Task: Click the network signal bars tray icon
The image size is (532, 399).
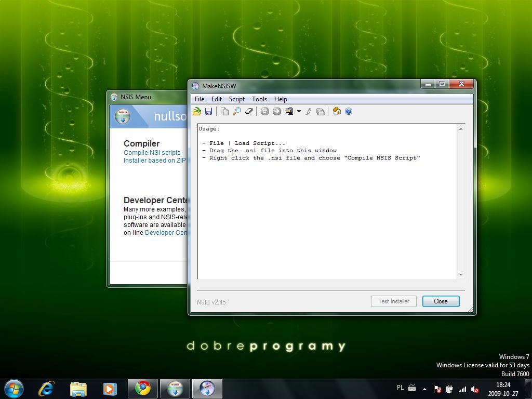Action: pyautogui.click(x=462, y=389)
